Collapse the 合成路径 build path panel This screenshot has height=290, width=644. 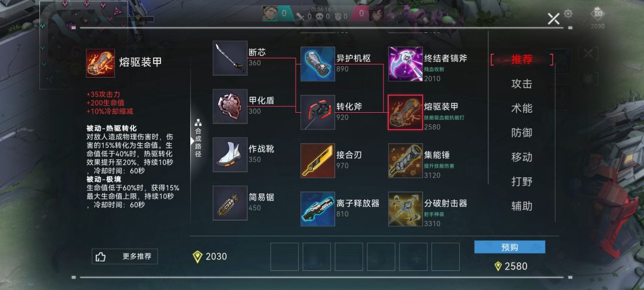197,138
